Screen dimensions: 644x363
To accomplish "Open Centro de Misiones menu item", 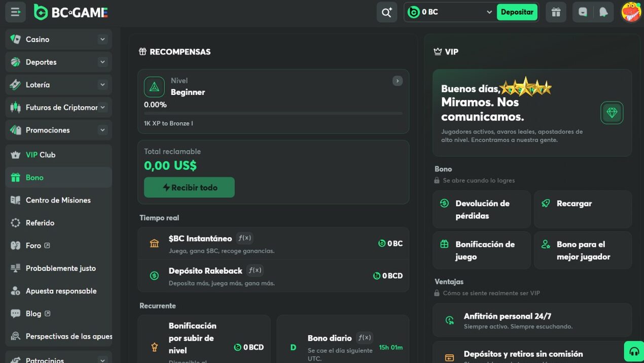I will point(59,200).
